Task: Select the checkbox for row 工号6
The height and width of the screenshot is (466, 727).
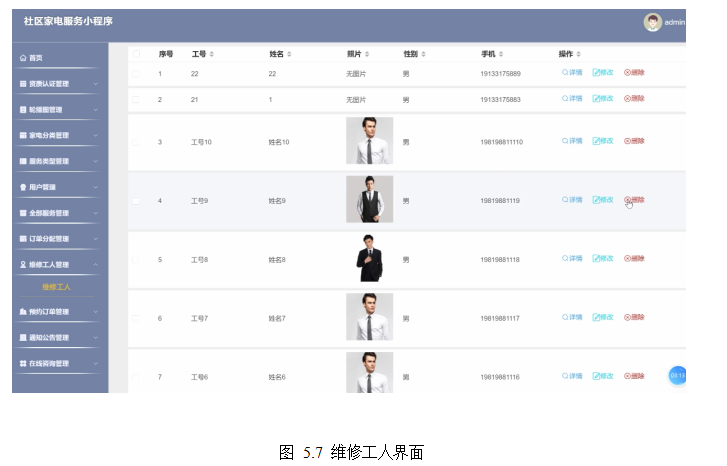Action: click(135, 377)
